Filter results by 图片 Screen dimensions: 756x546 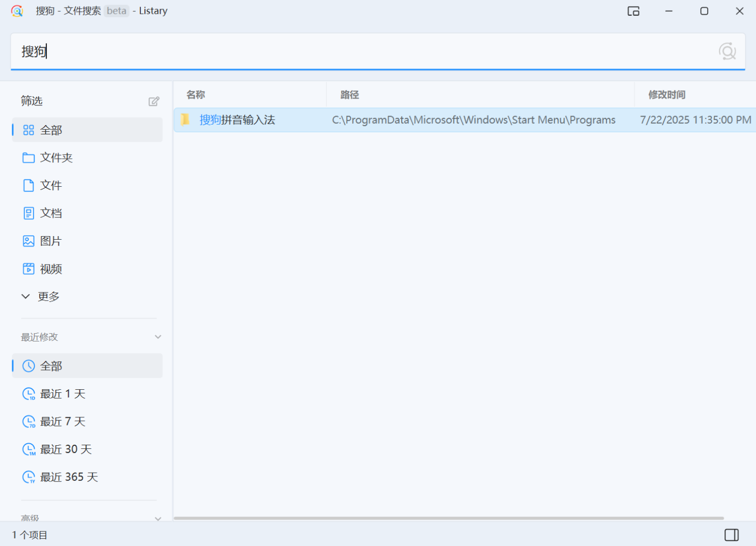pos(87,241)
